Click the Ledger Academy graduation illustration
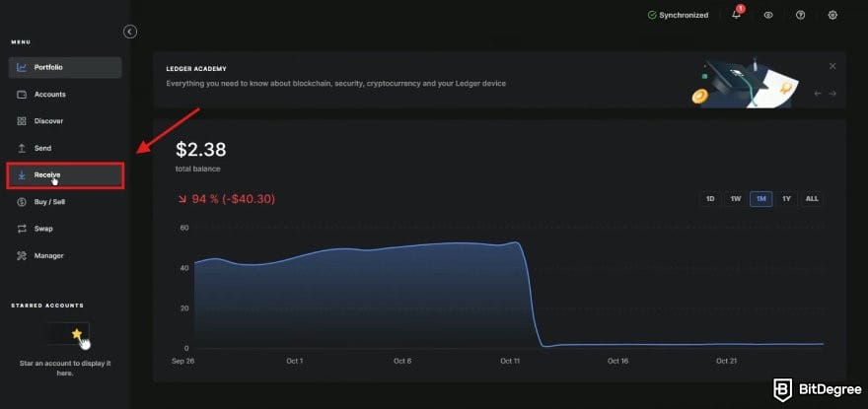 point(745,83)
